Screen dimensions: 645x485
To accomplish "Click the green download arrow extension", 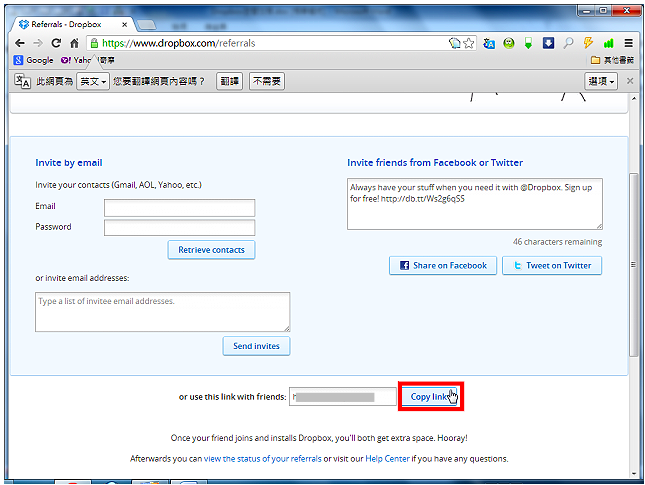I will click(x=528, y=43).
